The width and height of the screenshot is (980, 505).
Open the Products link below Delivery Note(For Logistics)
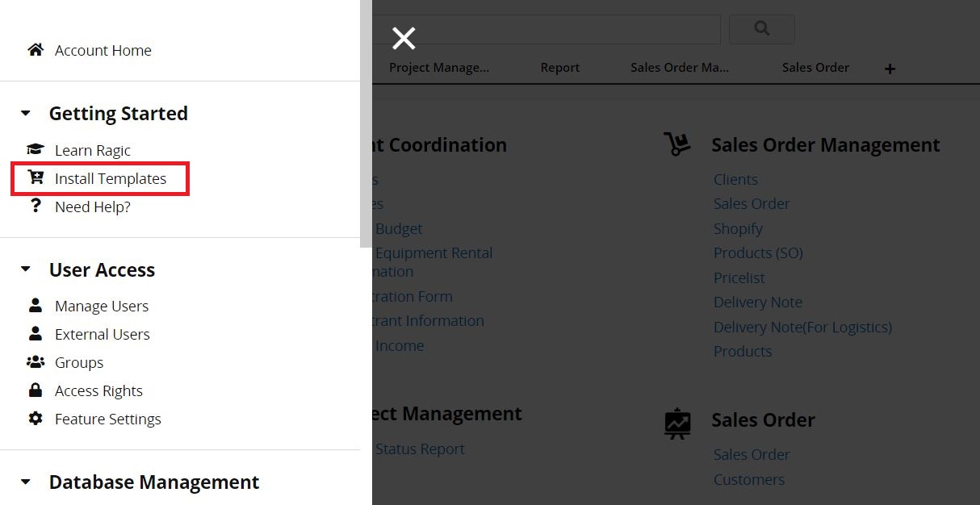(743, 352)
